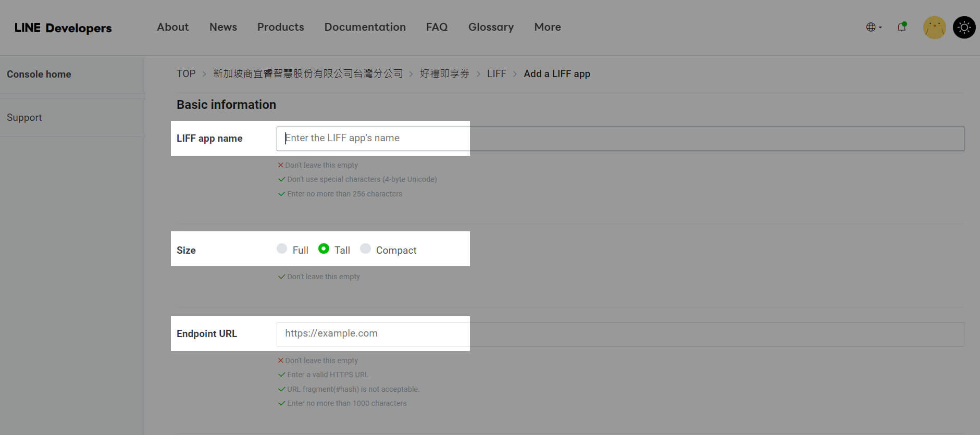
Task: Click the 'Add a LIFF app' breadcrumb text
Action: pos(557,74)
